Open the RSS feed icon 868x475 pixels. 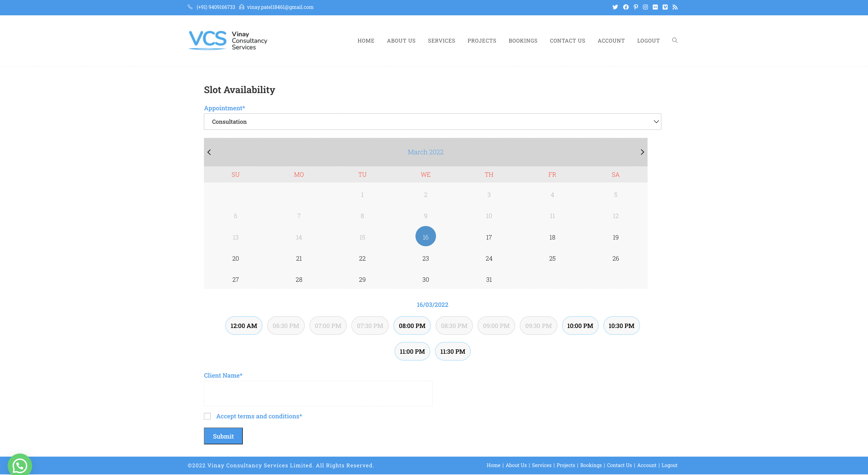coord(675,7)
